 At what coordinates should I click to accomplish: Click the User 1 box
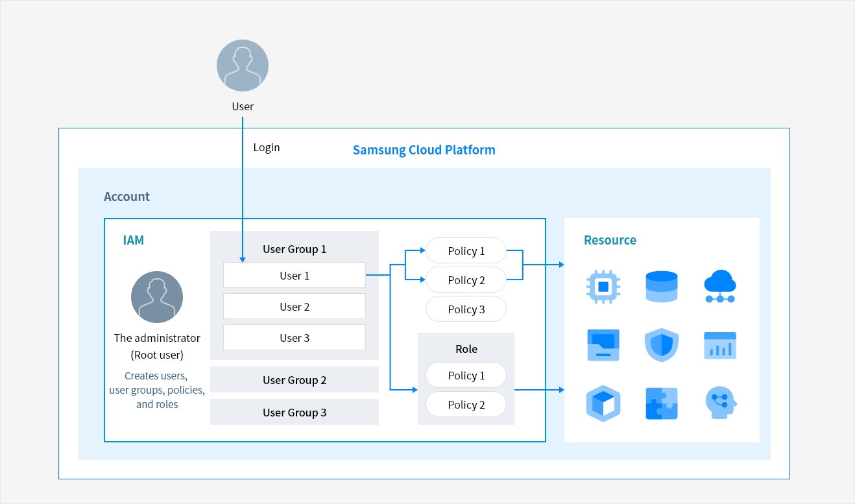coord(295,275)
